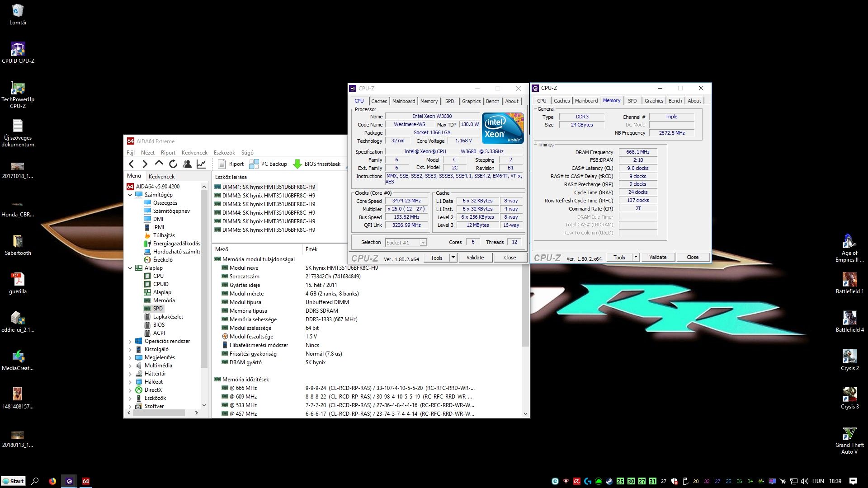Image resolution: width=868 pixels, height=488 pixels.
Task: Open Fájl menu in AIDA64
Action: (x=131, y=153)
